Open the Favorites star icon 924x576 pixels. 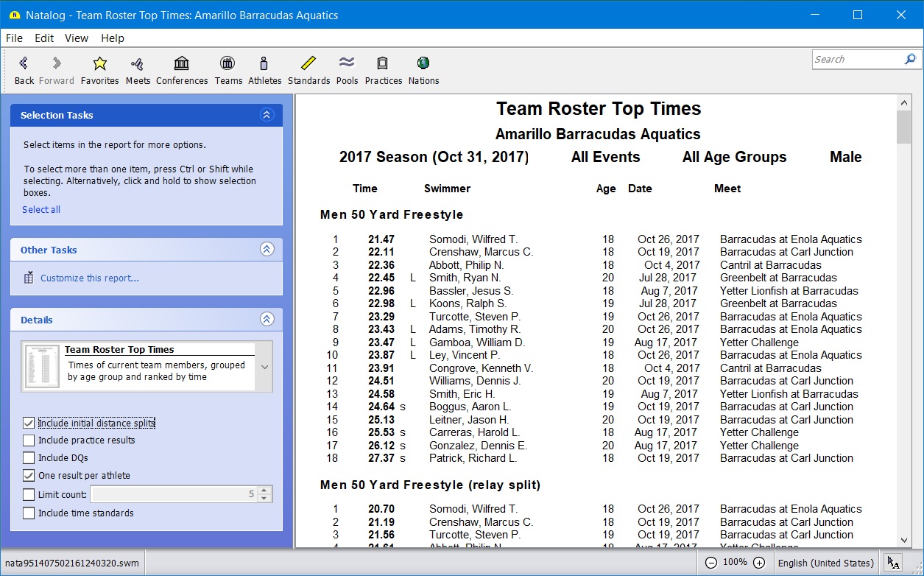pyautogui.click(x=99, y=64)
